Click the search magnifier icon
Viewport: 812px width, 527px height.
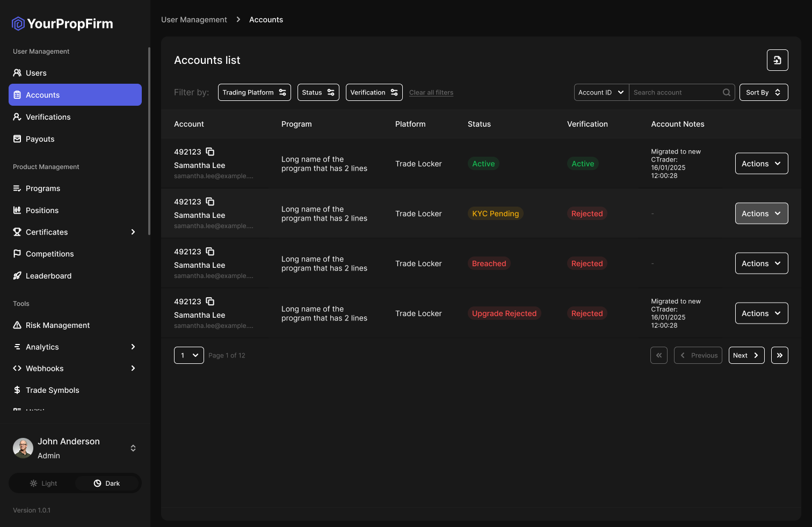[726, 92]
